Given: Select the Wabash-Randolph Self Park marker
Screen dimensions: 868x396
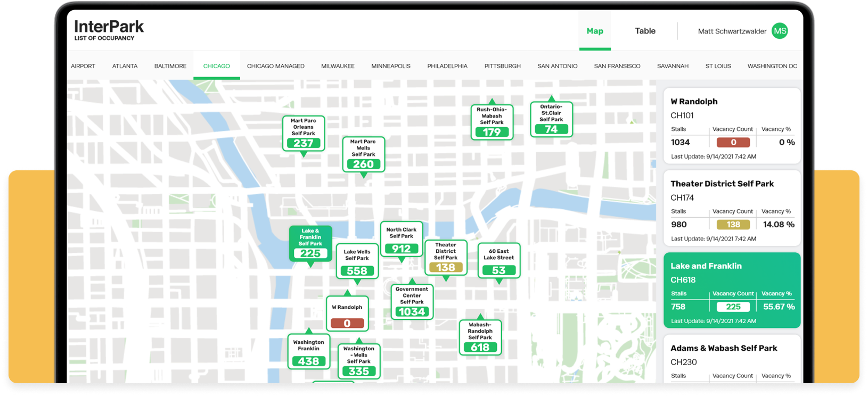Looking at the screenshot, I should (x=480, y=337).
